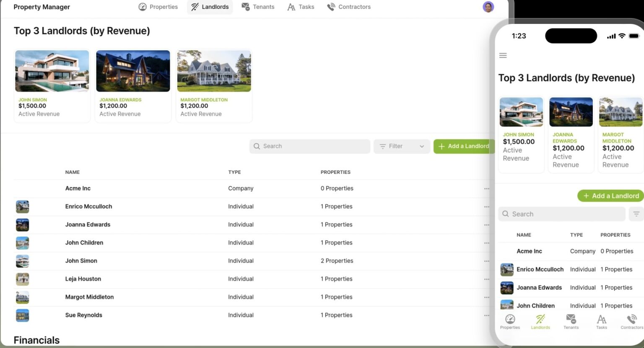
Task: Go to the Contractors tab in top navigation
Action: click(349, 7)
